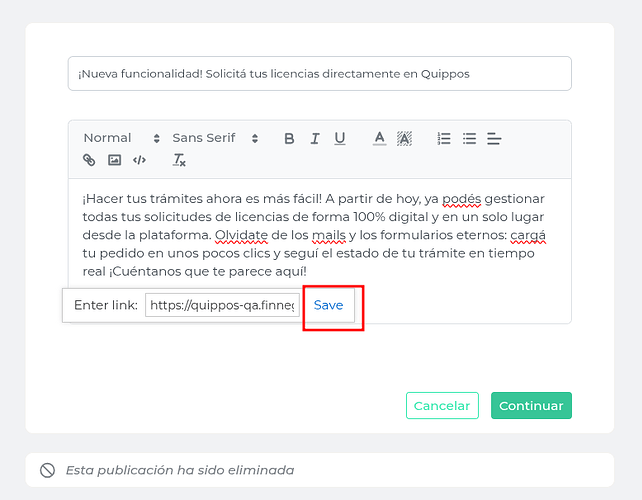Screen dimensions: 642x500
Task: Click the Cancelar button
Action: pos(442,405)
